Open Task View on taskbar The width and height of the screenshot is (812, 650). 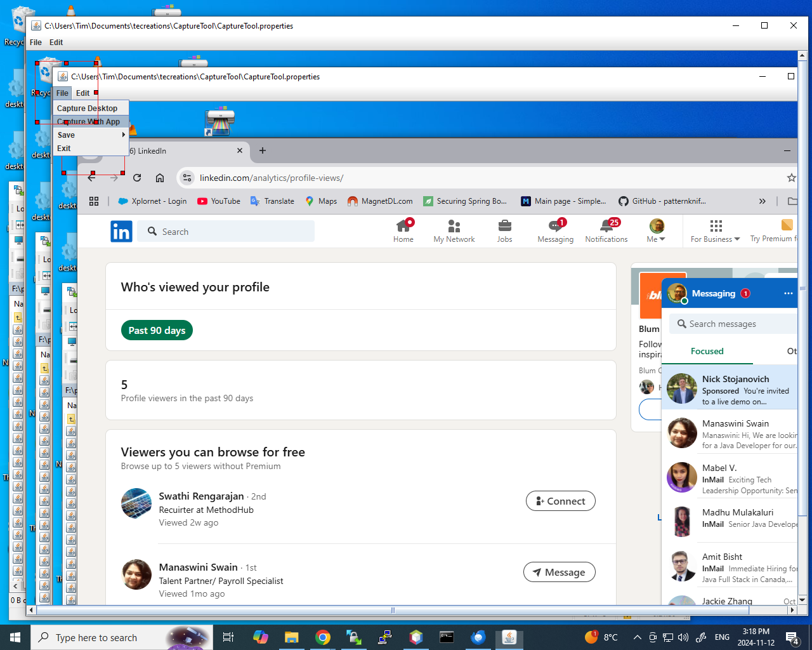[228, 637]
